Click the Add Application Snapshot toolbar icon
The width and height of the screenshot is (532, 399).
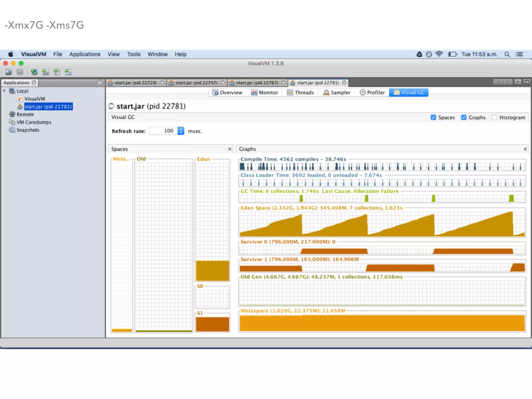(x=68, y=72)
